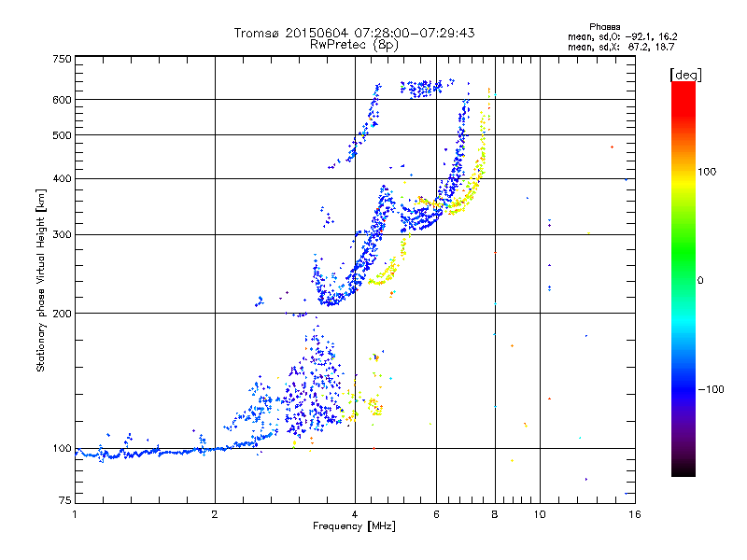Click the y-axis '100' tick label

[62, 449]
